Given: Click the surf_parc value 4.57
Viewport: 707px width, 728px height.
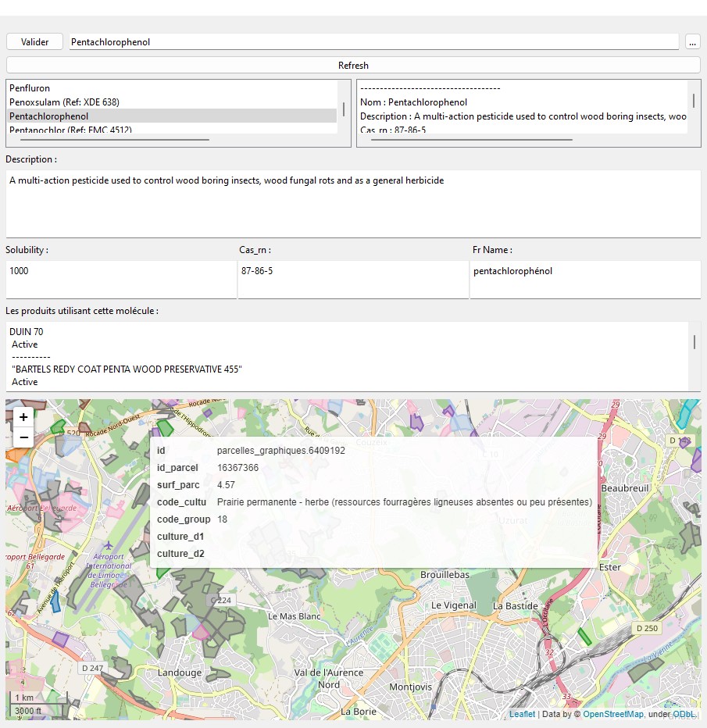Looking at the screenshot, I should coord(226,485).
